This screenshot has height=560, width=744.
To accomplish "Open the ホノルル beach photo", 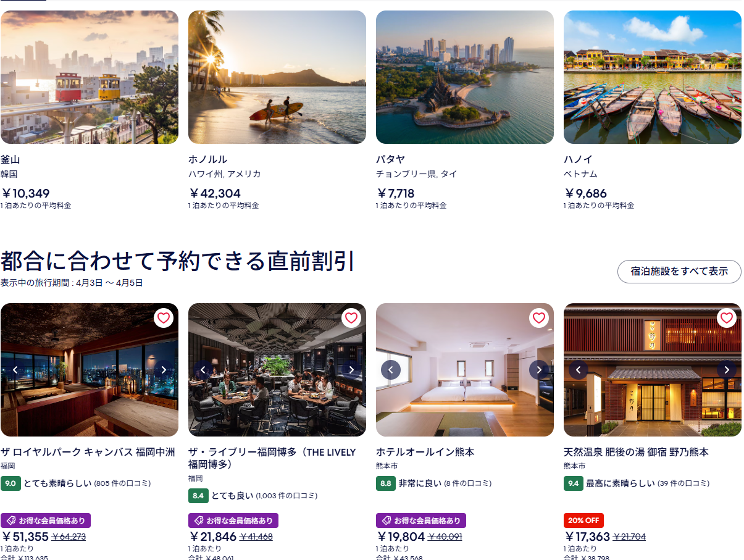I will pos(277,77).
